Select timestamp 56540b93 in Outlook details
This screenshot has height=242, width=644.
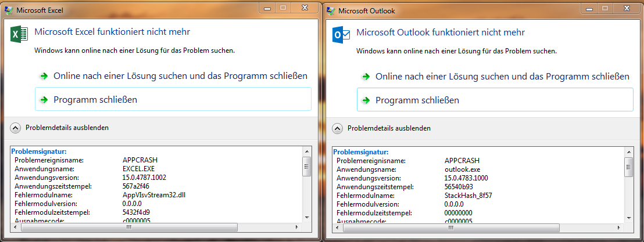(x=459, y=186)
